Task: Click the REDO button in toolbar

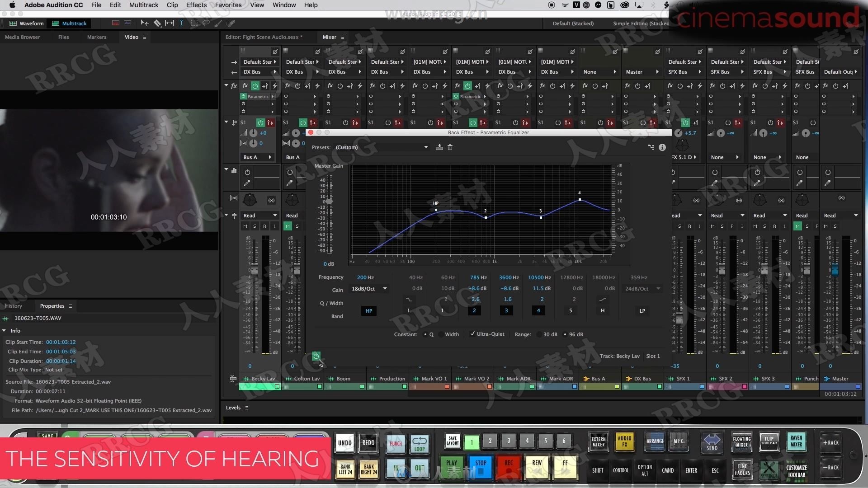Action: point(368,442)
